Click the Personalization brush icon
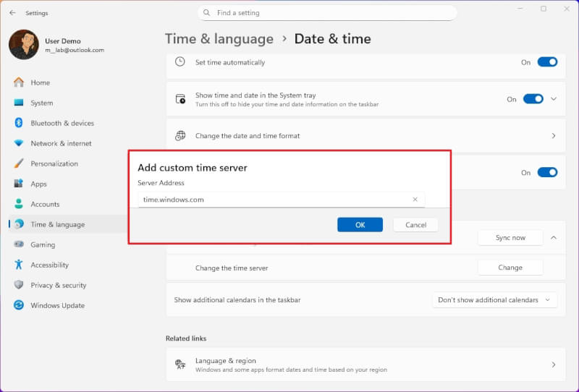 [x=19, y=163]
